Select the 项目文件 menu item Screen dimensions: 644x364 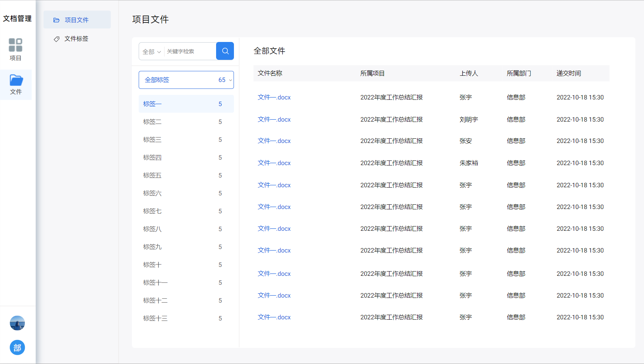(77, 20)
